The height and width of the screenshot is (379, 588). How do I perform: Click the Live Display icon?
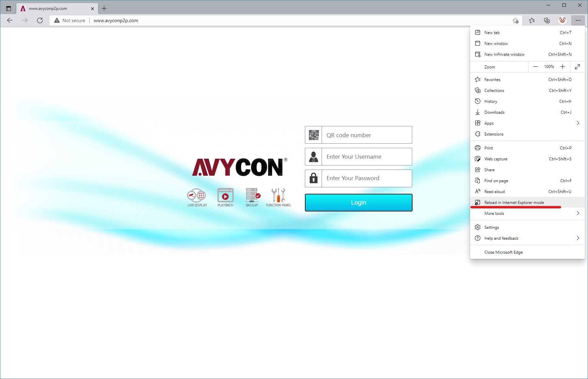coord(197,198)
